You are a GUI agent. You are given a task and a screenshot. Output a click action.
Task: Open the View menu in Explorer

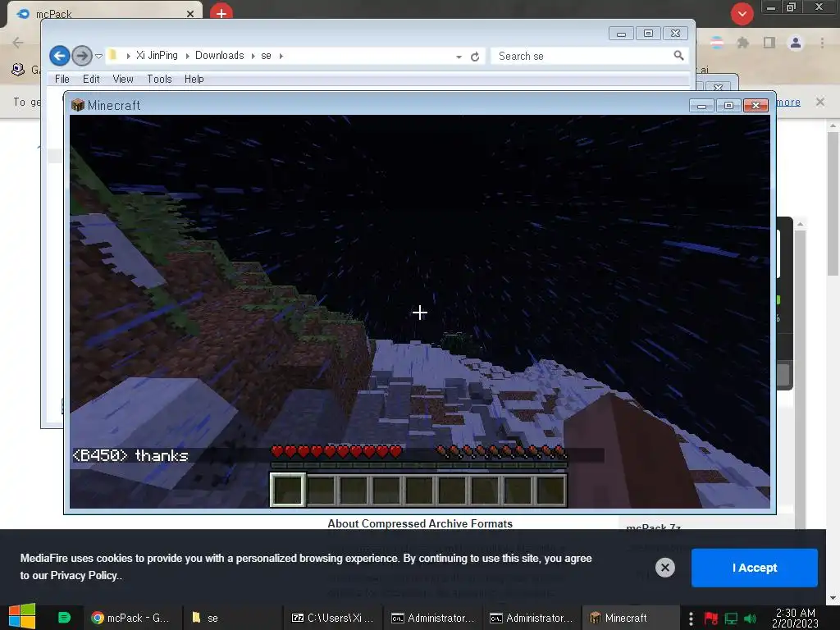pyautogui.click(x=123, y=79)
